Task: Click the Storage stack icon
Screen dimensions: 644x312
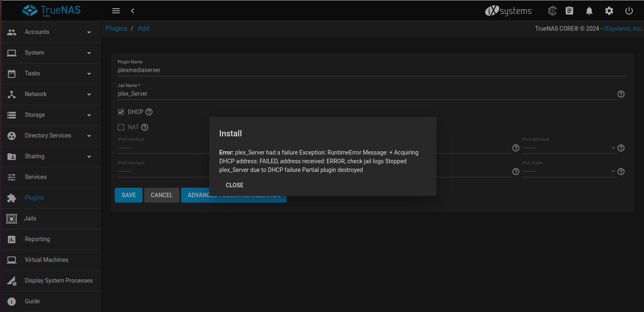Action: [x=12, y=115]
